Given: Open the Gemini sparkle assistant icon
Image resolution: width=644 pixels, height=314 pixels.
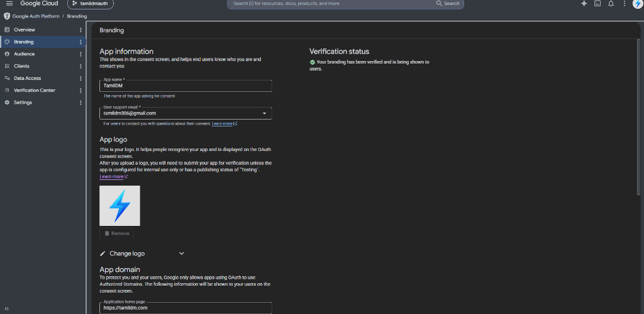Looking at the screenshot, I should [x=584, y=4].
